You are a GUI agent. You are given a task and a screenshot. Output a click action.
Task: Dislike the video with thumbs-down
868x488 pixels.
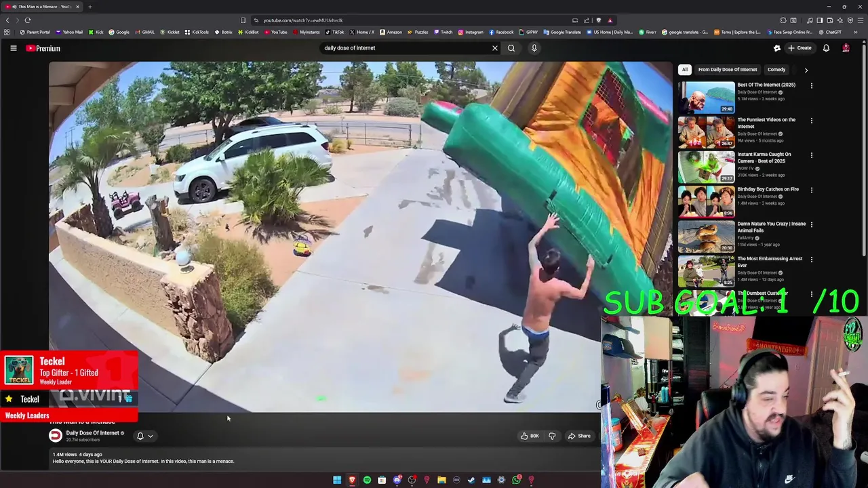point(552,436)
